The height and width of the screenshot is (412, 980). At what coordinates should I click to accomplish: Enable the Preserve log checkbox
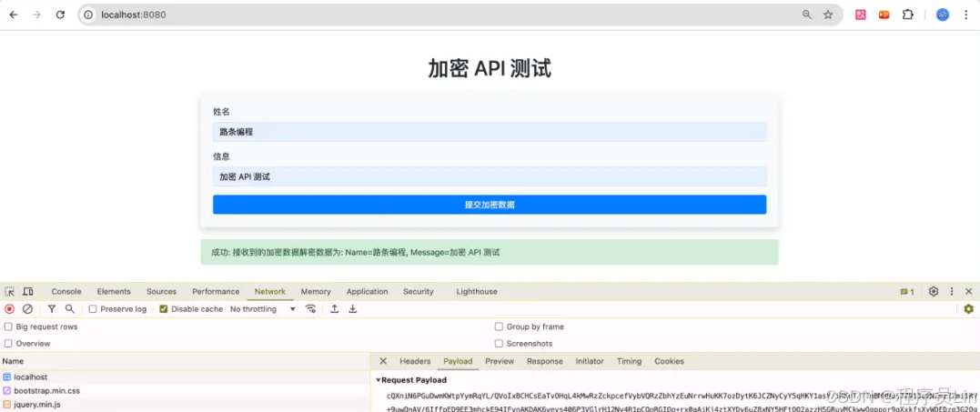point(93,309)
